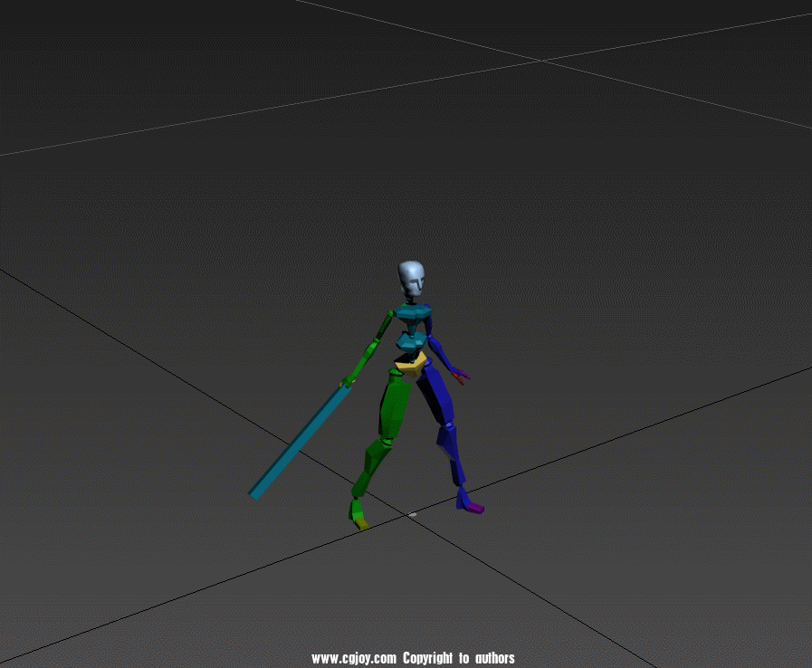The image size is (812, 668).
Task: Select the teal lower spine segment
Action: click(x=410, y=341)
